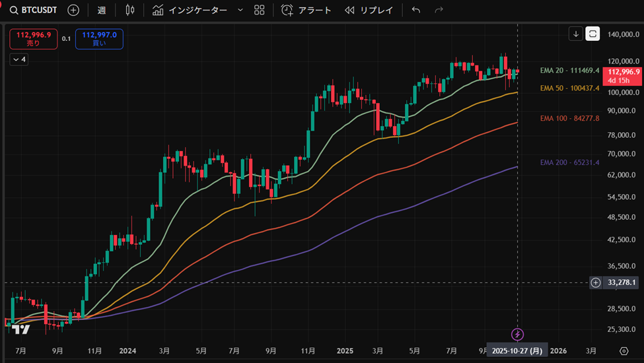Click the red 売り sell price button
This screenshot has width=644, height=363.
[33, 39]
